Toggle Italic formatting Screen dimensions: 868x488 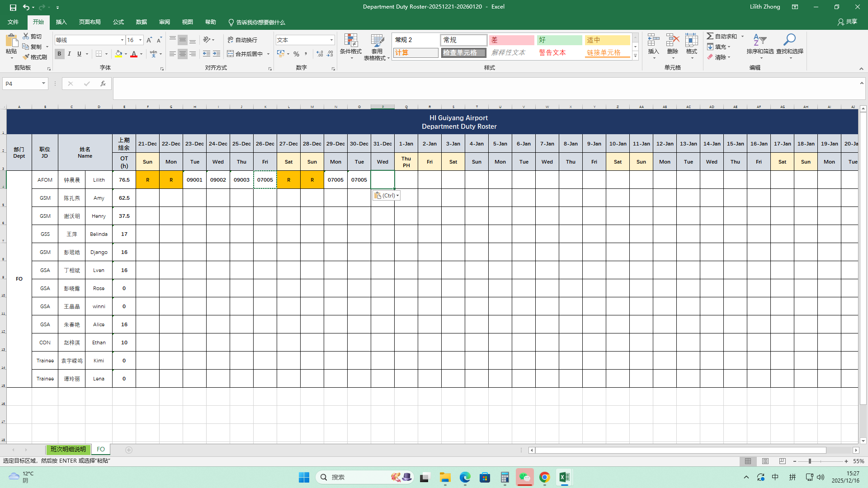pyautogui.click(x=69, y=54)
